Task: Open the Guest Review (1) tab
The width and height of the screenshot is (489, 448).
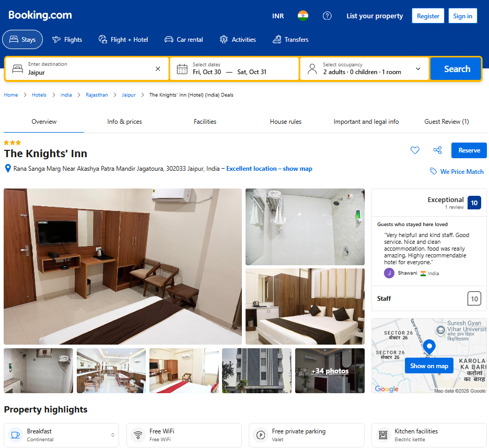Action: pos(447,122)
